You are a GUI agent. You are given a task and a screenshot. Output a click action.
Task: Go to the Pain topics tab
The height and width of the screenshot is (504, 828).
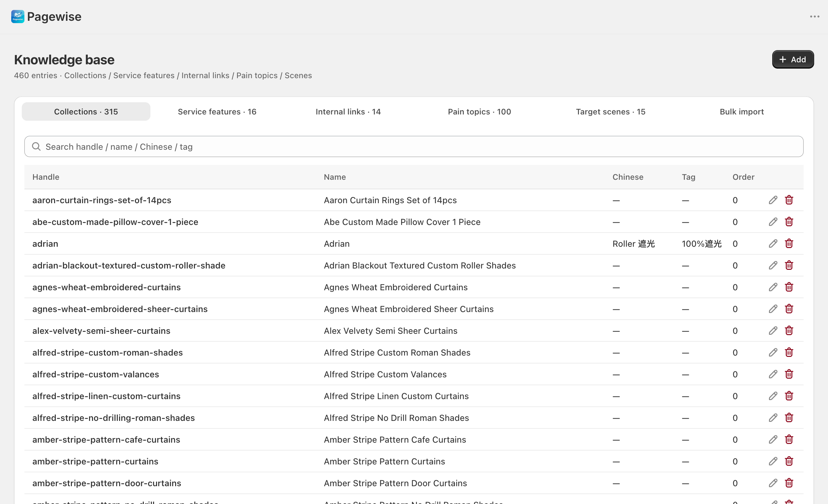coord(480,111)
